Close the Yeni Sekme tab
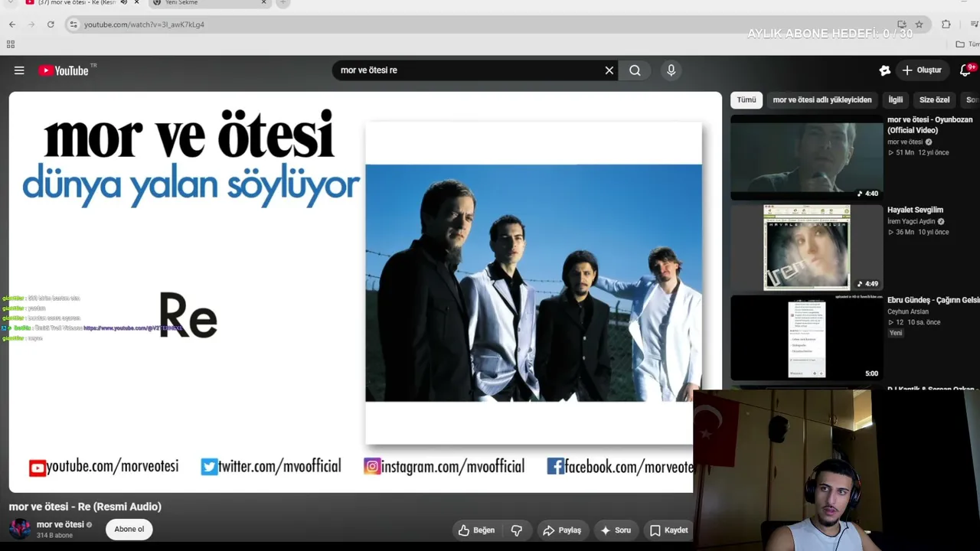Viewport: 980px width, 551px height. (x=264, y=3)
